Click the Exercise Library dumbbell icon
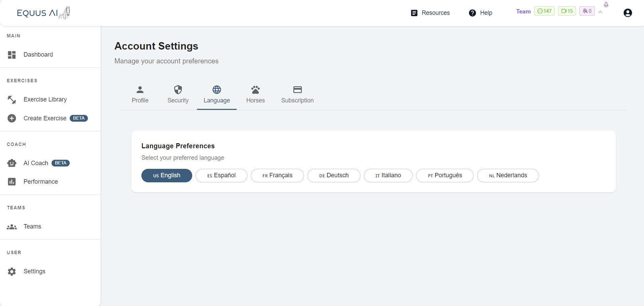 click(x=12, y=99)
